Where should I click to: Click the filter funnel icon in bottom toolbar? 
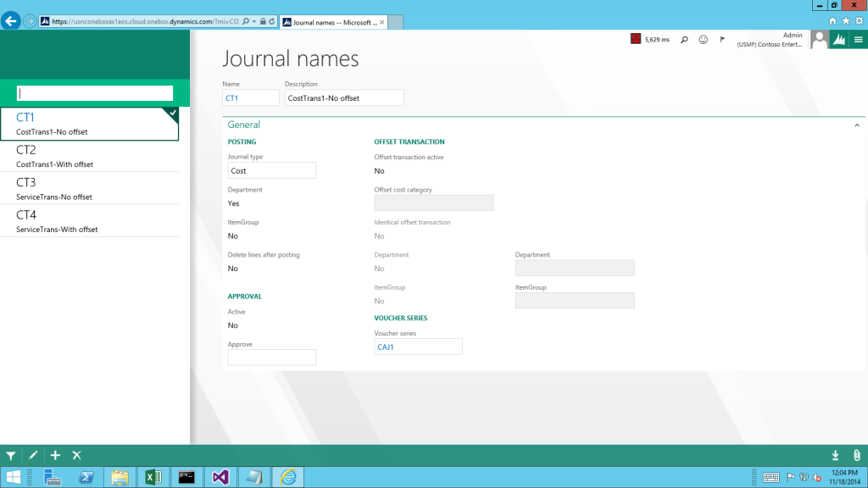[11, 456]
